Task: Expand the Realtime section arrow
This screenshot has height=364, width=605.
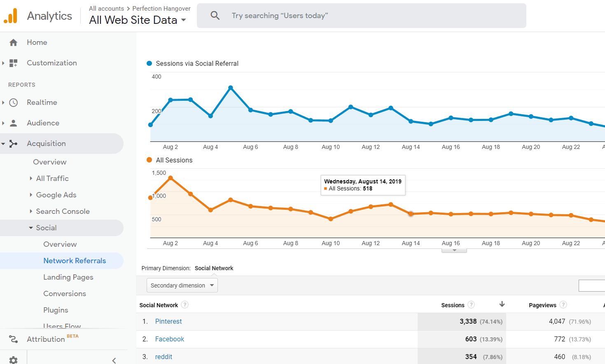Action: pos(3,102)
